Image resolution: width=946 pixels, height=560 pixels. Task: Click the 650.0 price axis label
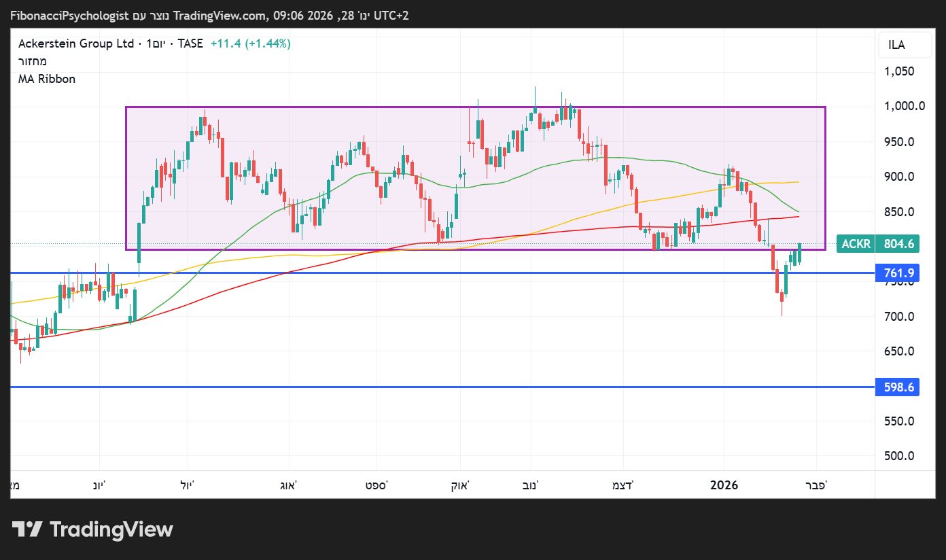[899, 351]
